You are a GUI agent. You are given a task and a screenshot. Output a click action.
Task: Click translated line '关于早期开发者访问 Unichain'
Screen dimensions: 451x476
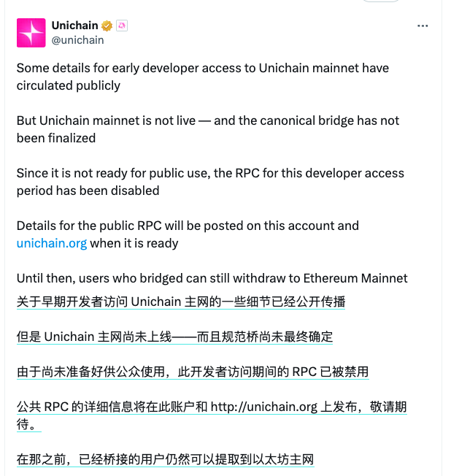coord(181,302)
